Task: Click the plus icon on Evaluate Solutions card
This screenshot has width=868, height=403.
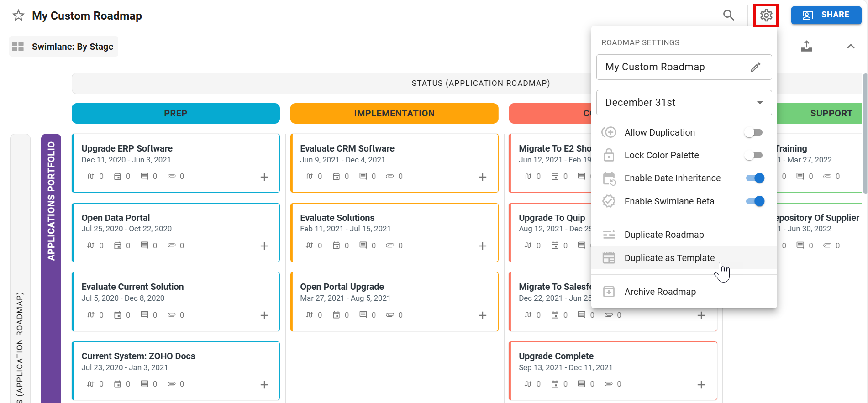Action: pos(482,246)
